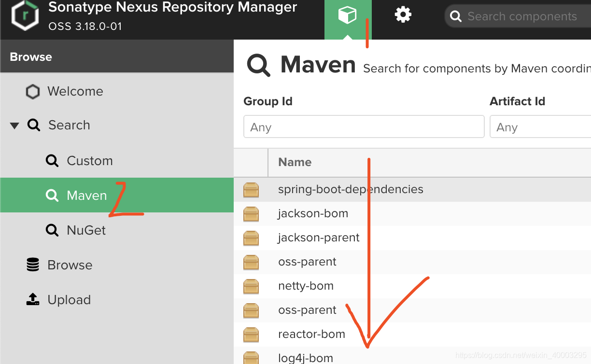
Task: Click the database icon beside Browse
Action: coord(32,265)
